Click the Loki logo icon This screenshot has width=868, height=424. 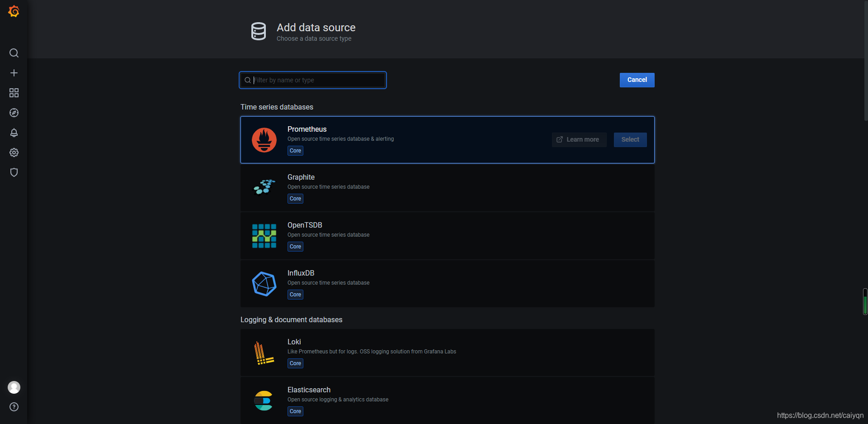tap(264, 353)
